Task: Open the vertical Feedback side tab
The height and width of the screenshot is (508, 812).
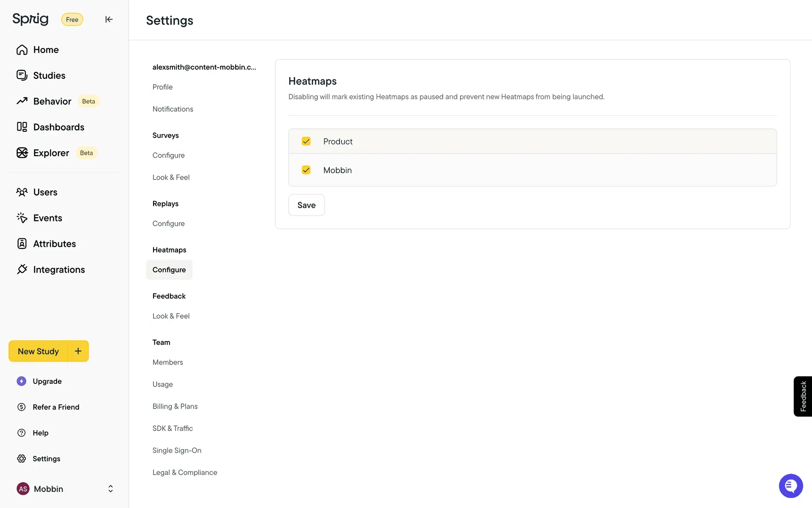Action: point(803,396)
